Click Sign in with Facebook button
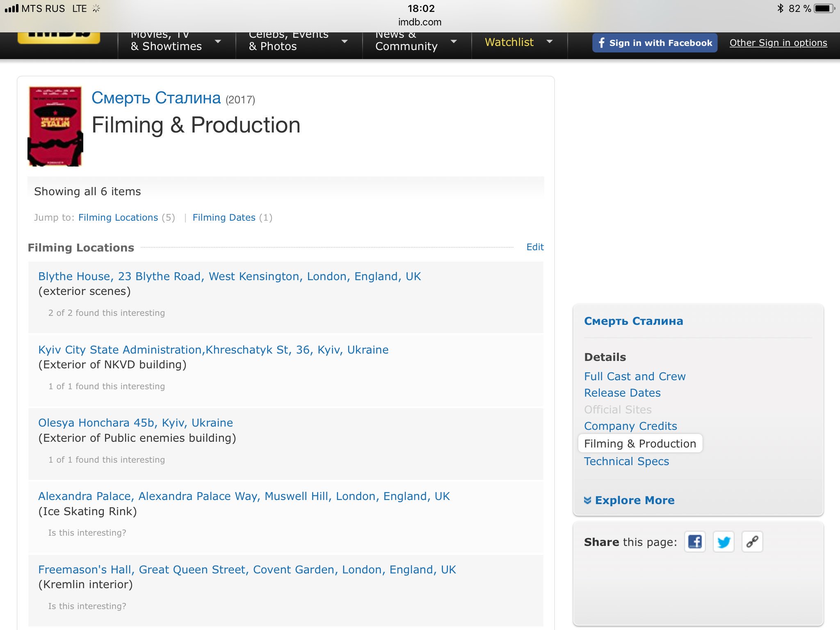 [655, 43]
